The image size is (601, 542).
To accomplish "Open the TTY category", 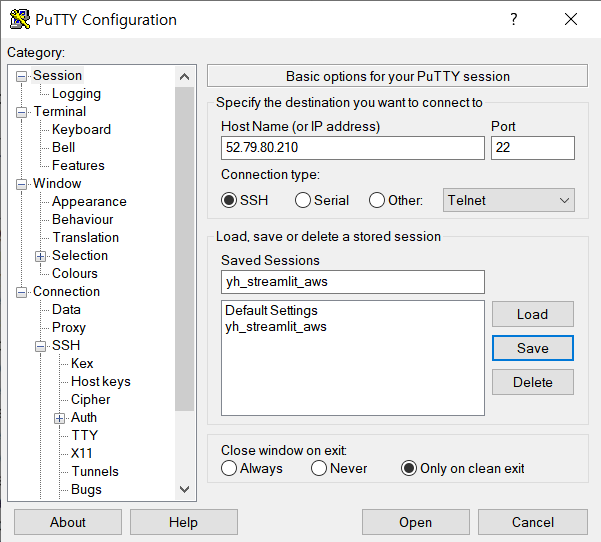I will (x=85, y=435).
